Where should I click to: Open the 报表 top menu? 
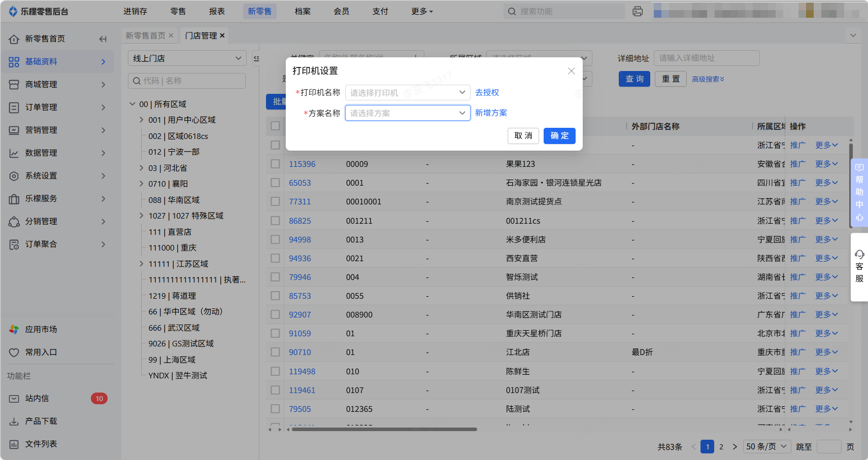pos(217,11)
